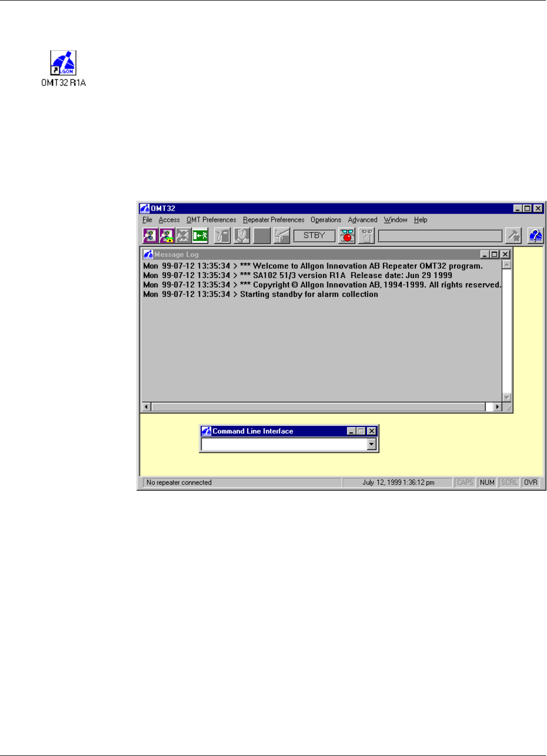This screenshot has width=547, height=756.
Task: Minimize the Message Log window
Action: [485, 255]
